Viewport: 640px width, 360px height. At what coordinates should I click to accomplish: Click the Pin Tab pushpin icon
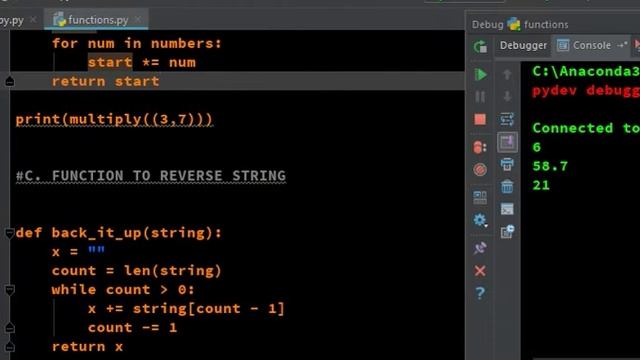point(480,248)
